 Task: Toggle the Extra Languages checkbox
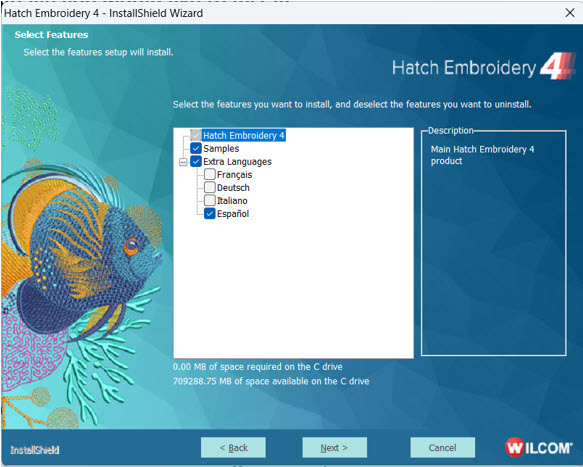[196, 161]
